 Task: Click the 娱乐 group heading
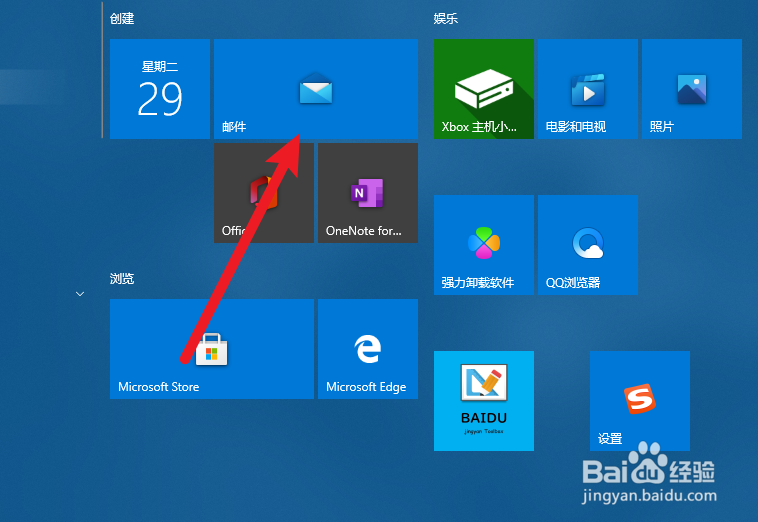tap(446, 19)
